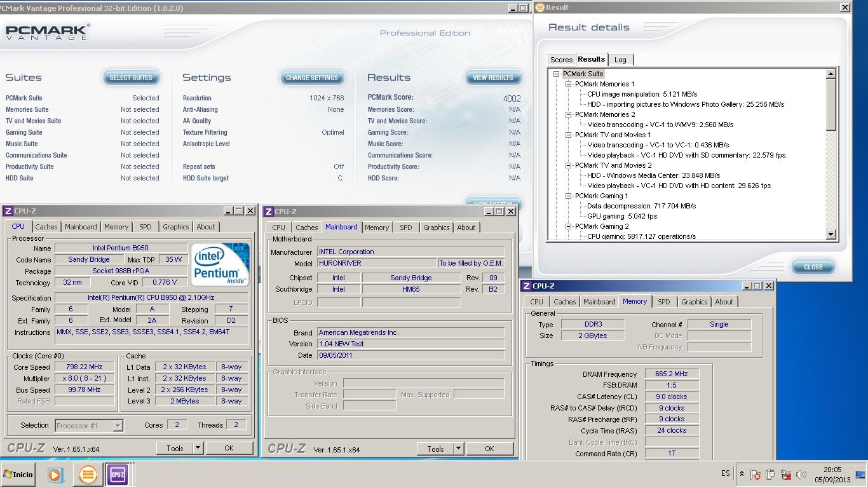Screen dimensions: 868x488
Task: Collapse the PCMark Gaming 2 node
Action: (x=569, y=226)
